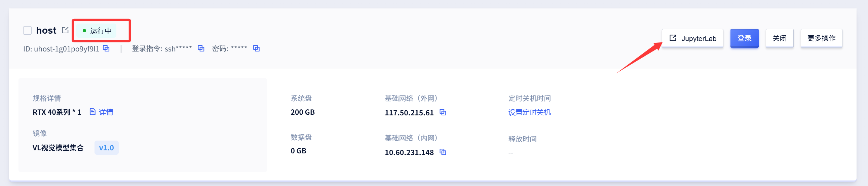Click the JupyterLab button label
Viewport: 868px width, 186px height.
point(699,39)
